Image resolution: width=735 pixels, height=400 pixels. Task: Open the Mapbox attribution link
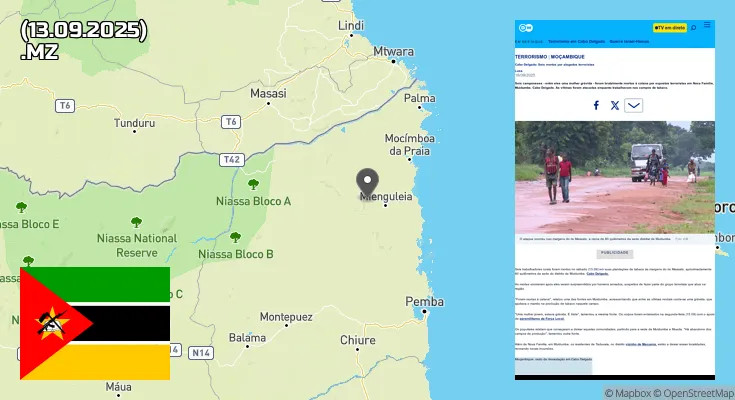click(x=630, y=393)
